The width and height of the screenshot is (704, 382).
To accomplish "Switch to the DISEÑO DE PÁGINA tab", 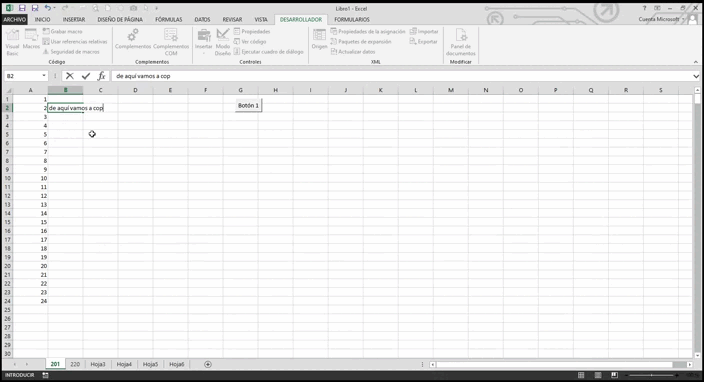I will 120,20.
